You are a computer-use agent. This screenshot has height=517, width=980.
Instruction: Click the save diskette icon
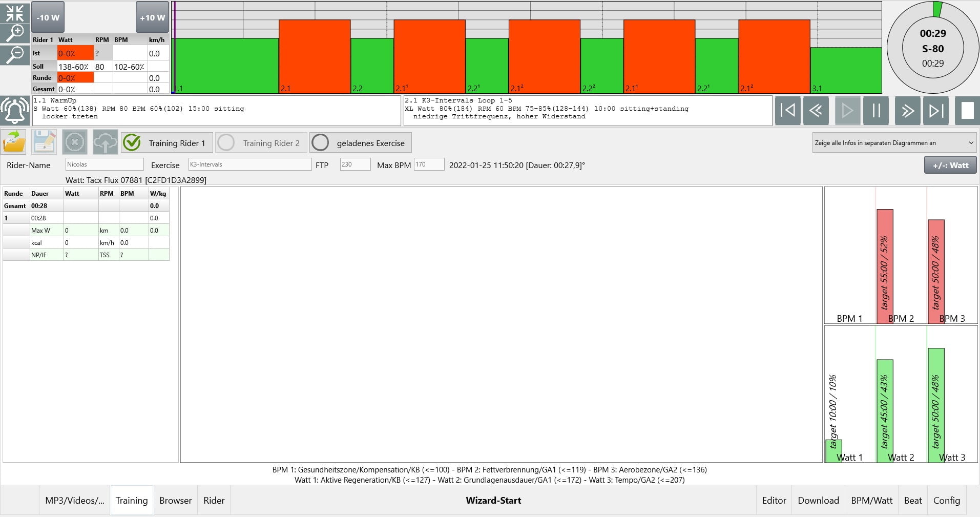click(x=45, y=142)
